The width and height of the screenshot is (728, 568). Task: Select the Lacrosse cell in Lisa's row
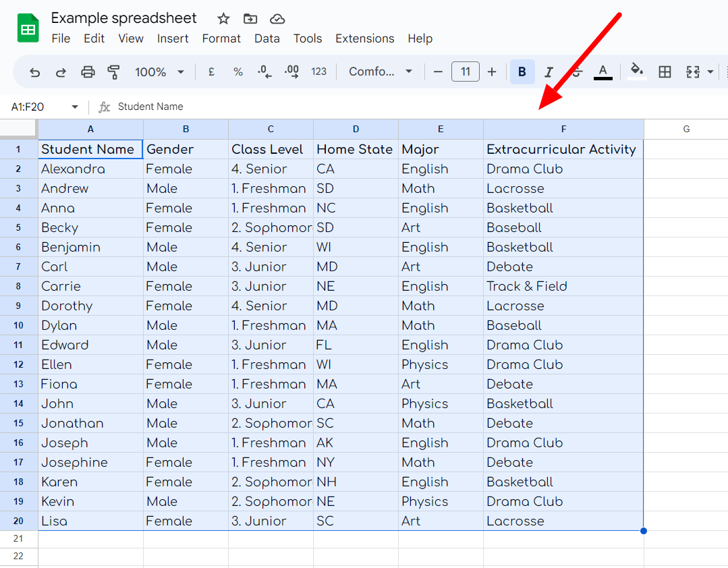(563, 521)
